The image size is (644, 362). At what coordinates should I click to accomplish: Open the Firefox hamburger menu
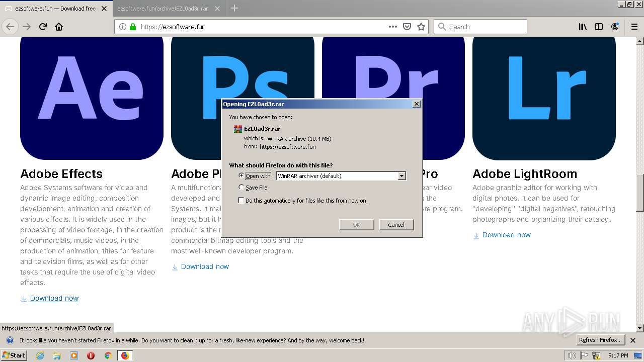click(634, 27)
